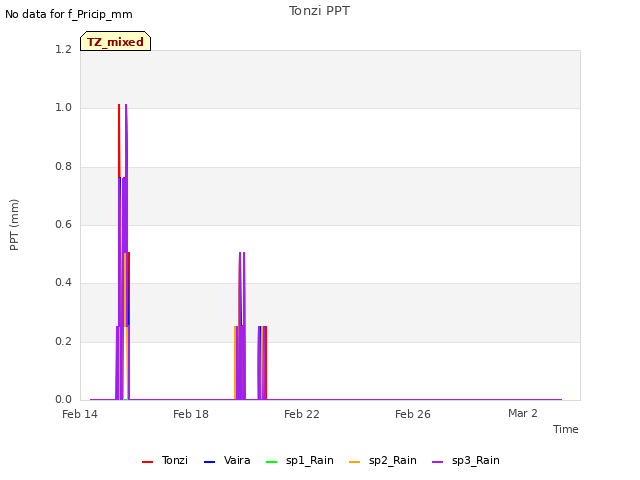The height and width of the screenshot is (480, 640).
Task: Click the Feb 14 x-axis tick label
Action: [x=80, y=414]
